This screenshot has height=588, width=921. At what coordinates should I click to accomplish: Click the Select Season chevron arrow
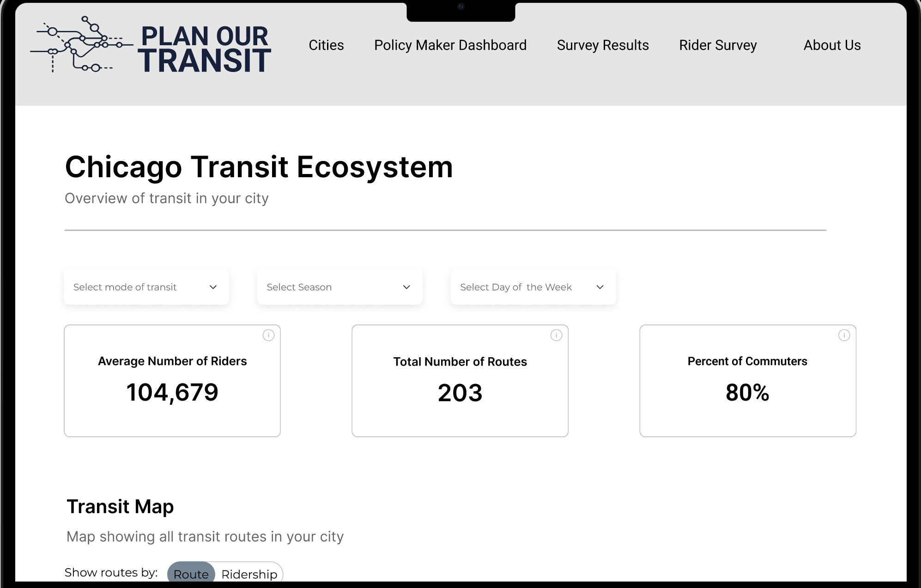pos(406,287)
